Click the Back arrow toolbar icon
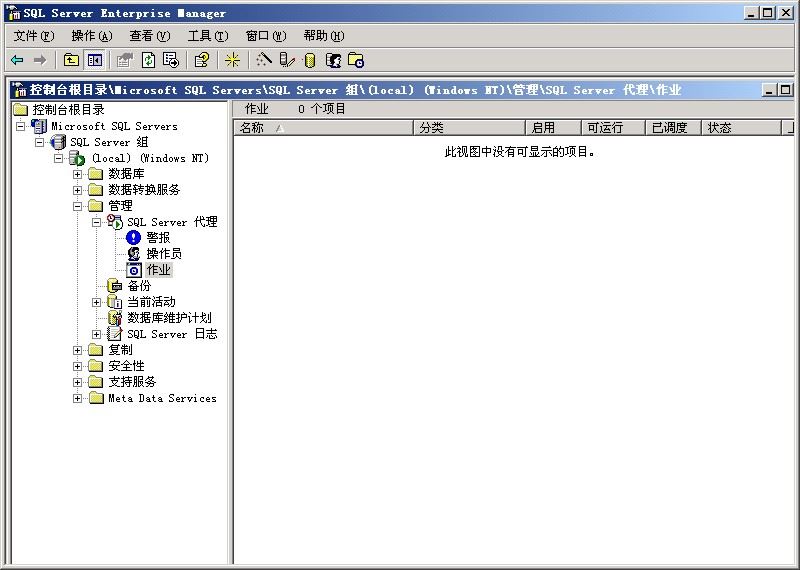 pos(17,60)
